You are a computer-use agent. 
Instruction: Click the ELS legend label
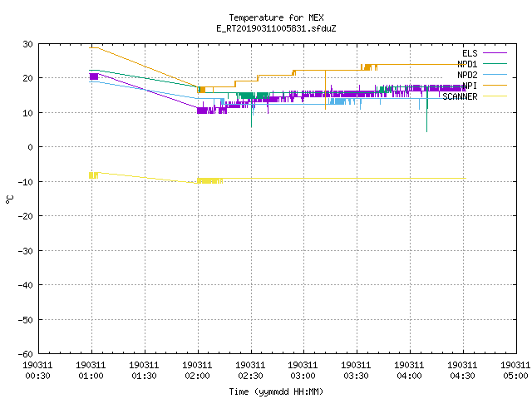tap(470, 53)
